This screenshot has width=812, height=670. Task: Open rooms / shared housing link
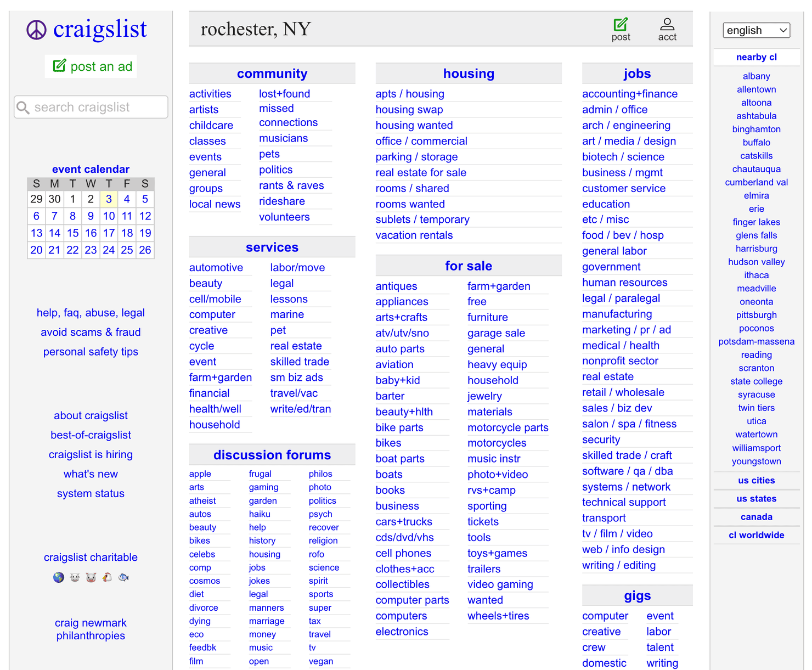pyautogui.click(x=412, y=188)
